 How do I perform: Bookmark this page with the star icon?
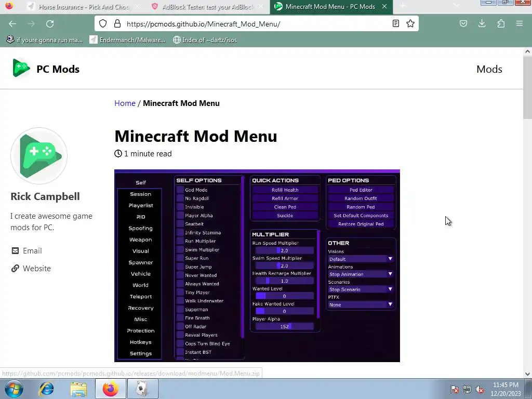(410, 23)
